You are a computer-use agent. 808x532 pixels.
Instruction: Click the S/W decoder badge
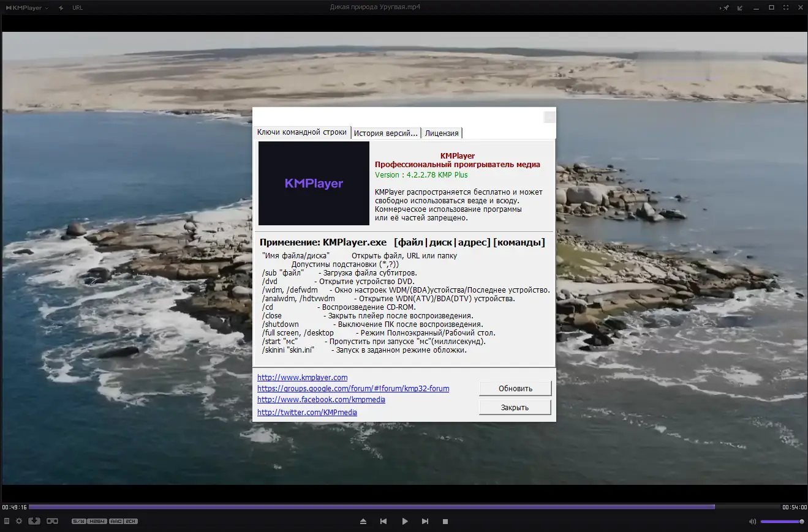click(78, 522)
